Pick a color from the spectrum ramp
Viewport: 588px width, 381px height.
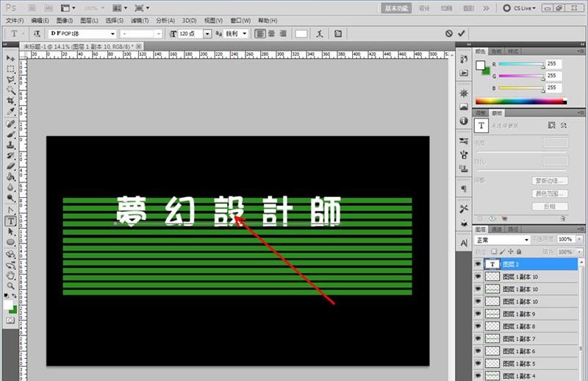pyautogui.click(x=521, y=102)
